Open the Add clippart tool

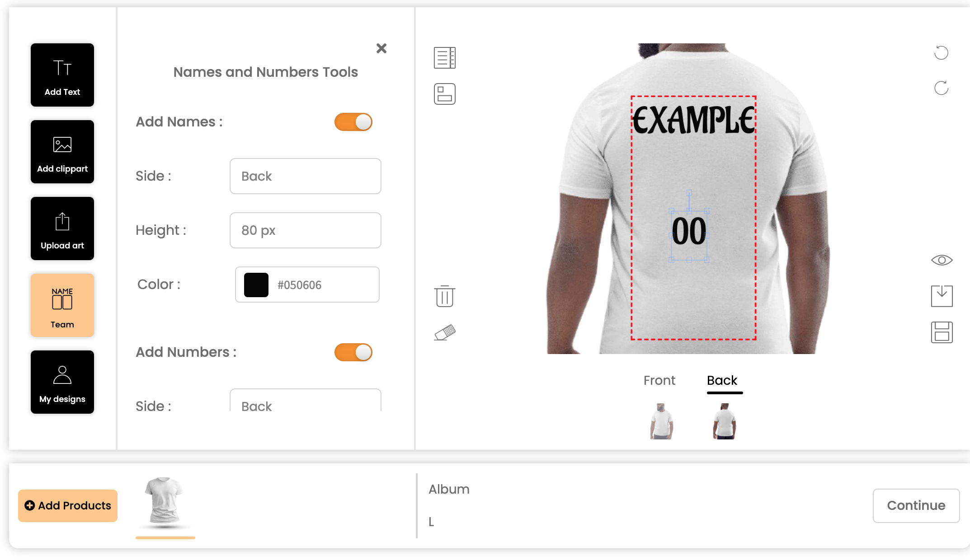[x=62, y=152]
